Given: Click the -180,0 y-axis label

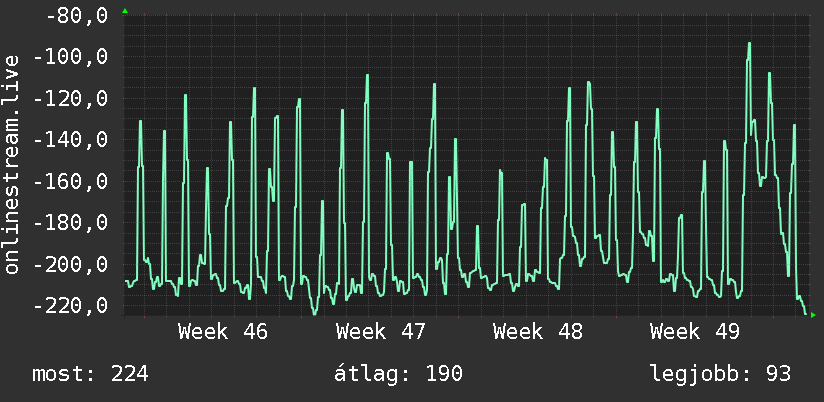Looking at the screenshot, I should click(x=71, y=223).
